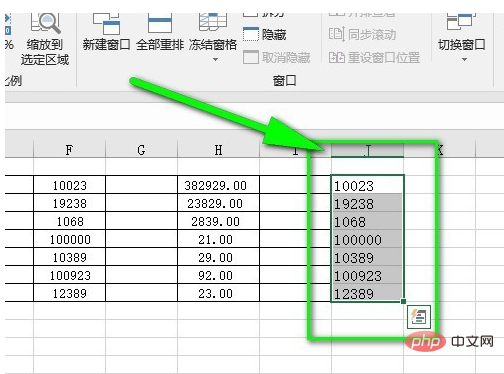Image resolution: width=504 pixels, height=374 pixels.
Task: Open the Quick Analysis icon below selection
Action: point(419,317)
